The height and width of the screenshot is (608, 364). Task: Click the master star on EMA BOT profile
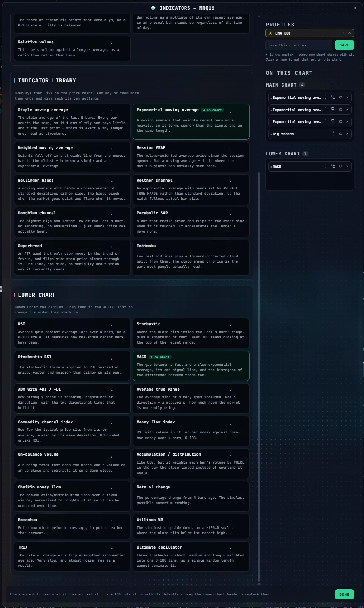pyautogui.click(x=270, y=33)
